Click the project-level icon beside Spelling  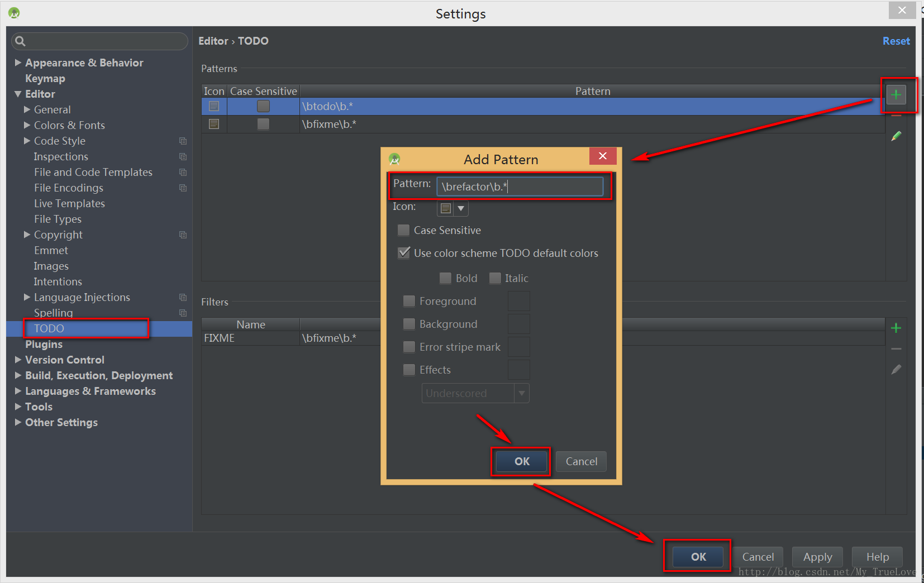(183, 313)
